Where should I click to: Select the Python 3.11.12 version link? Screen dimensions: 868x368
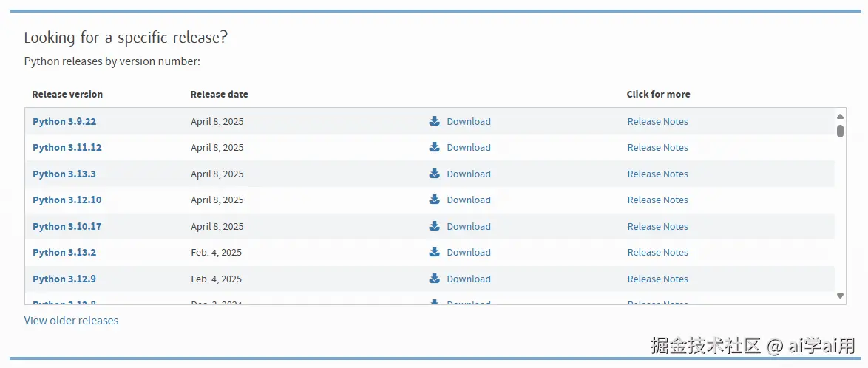pyautogui.click(x=67, y=148)
